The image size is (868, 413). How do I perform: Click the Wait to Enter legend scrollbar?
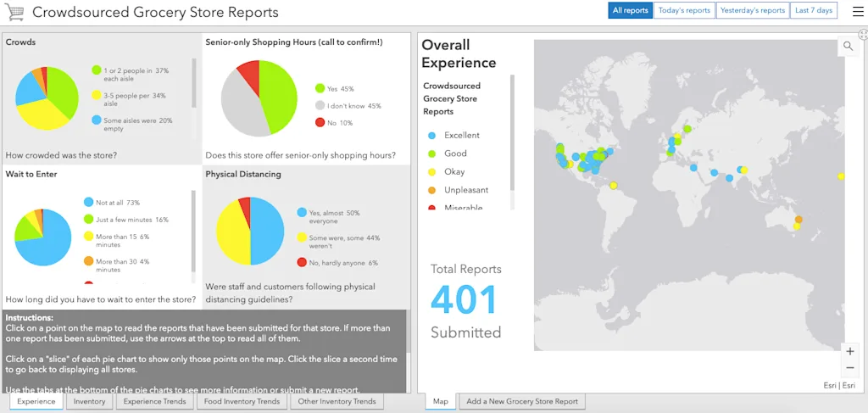[x=193, y=231]
